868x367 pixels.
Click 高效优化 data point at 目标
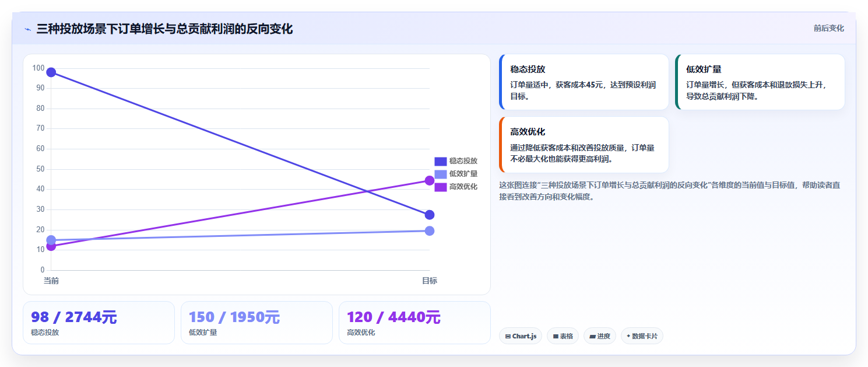[x=430, y=180]
